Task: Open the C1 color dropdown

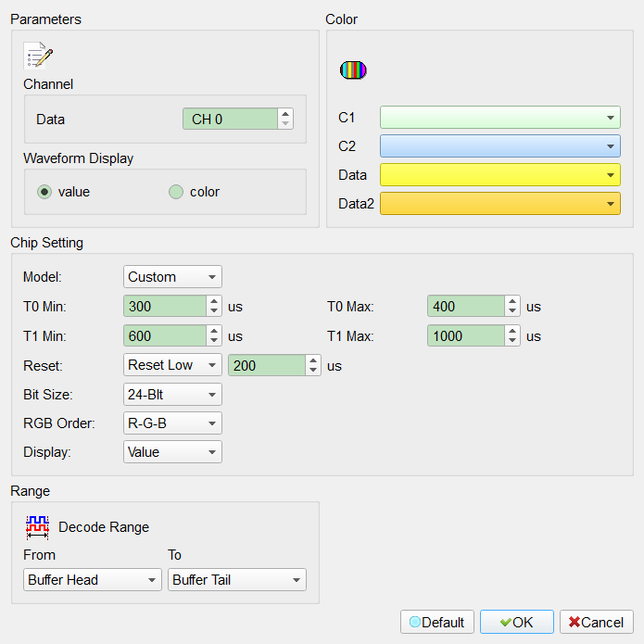Action: coord(499,118)
